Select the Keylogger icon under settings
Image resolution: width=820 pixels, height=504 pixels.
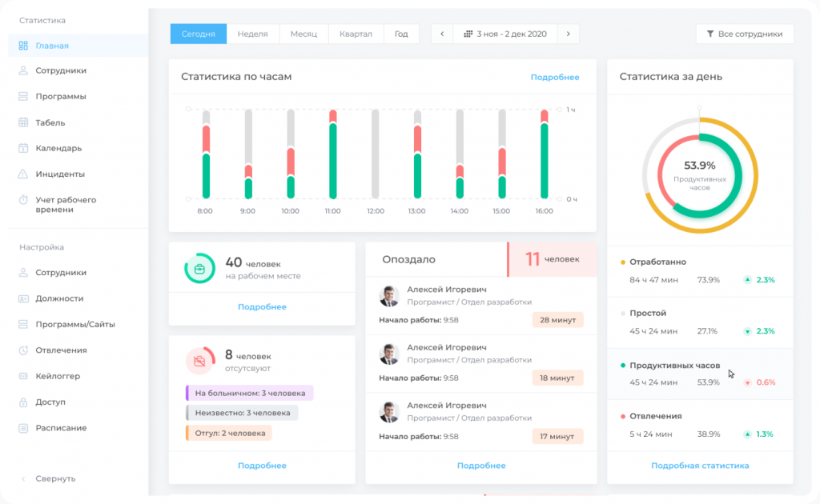point(24,376)
